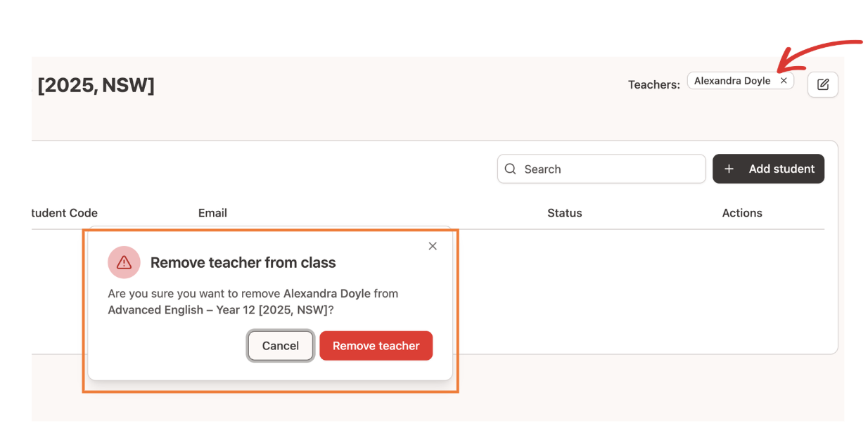
Task: Click the plus icon on Add student
Action: click(x=729, y=169)
